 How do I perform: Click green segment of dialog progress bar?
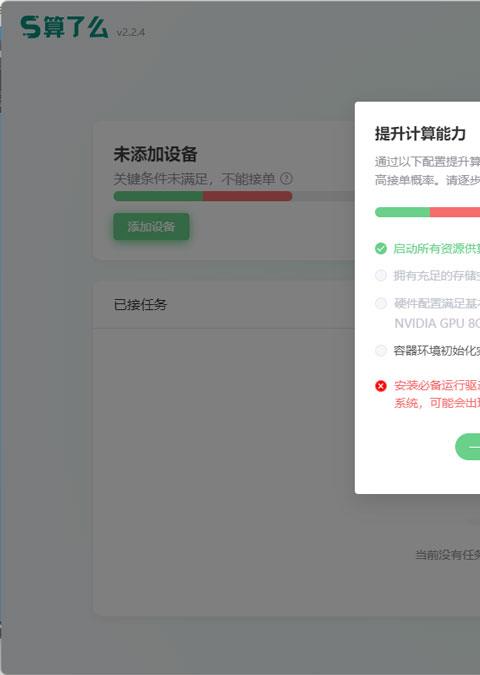pyautogui.click(x=403, y=212)
